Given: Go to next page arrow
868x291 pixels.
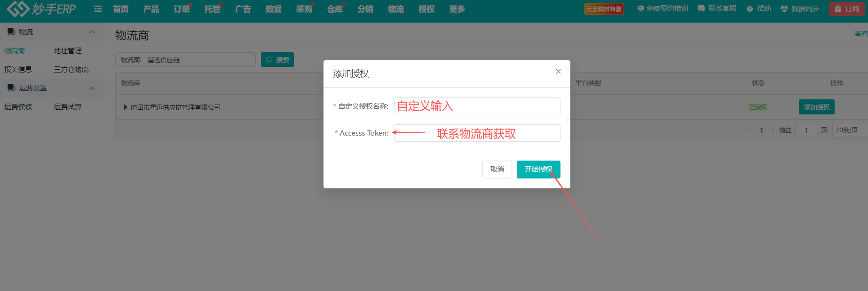Looking at the screenshot, I should pyautogui.click(x=773, y=130).
